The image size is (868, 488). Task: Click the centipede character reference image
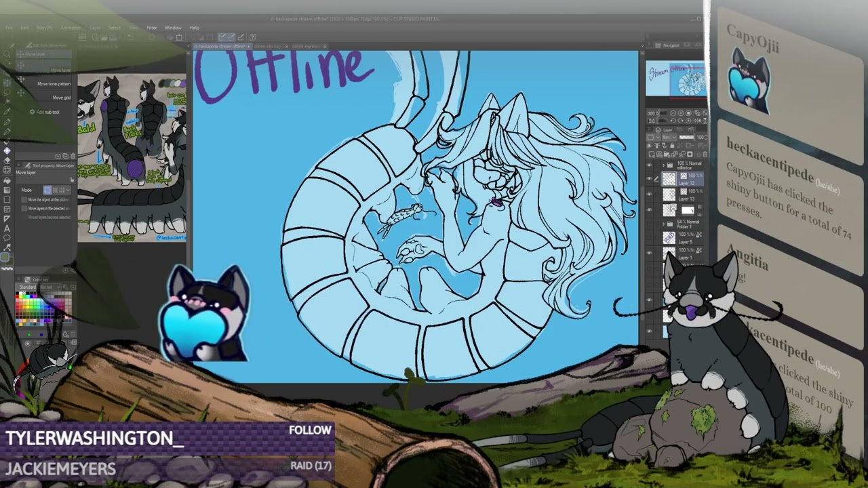(132, 158)
